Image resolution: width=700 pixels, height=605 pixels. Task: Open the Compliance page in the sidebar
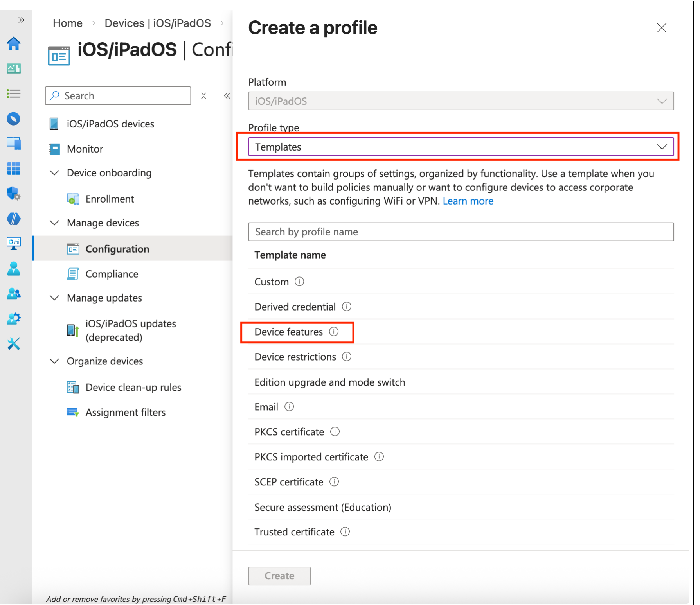point(112,274)
